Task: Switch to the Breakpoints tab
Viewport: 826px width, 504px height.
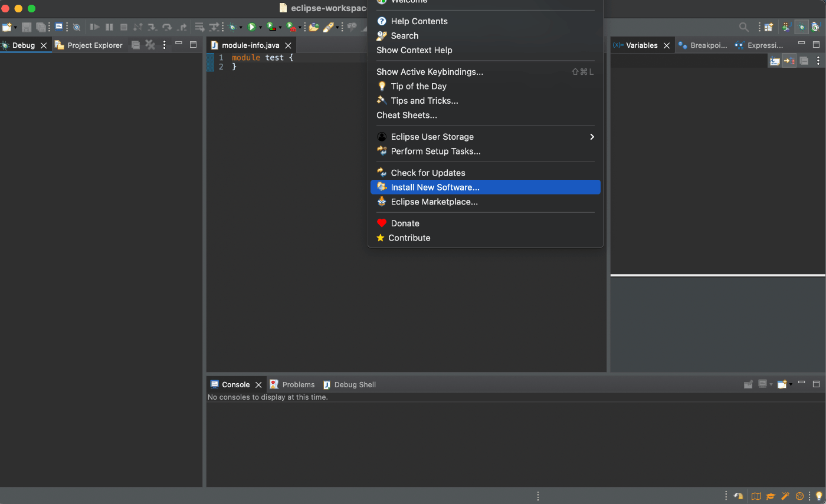Action: (x=703, y=45)
